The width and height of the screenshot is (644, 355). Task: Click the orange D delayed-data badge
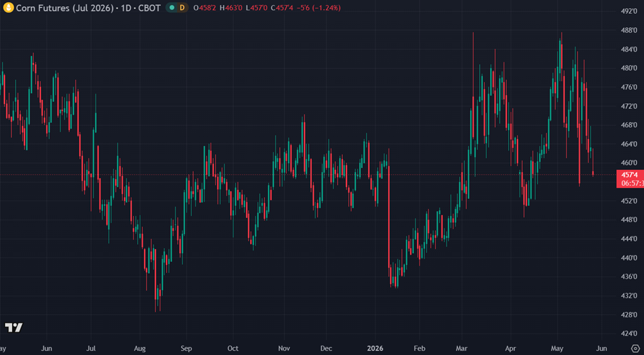pos(182,8)
